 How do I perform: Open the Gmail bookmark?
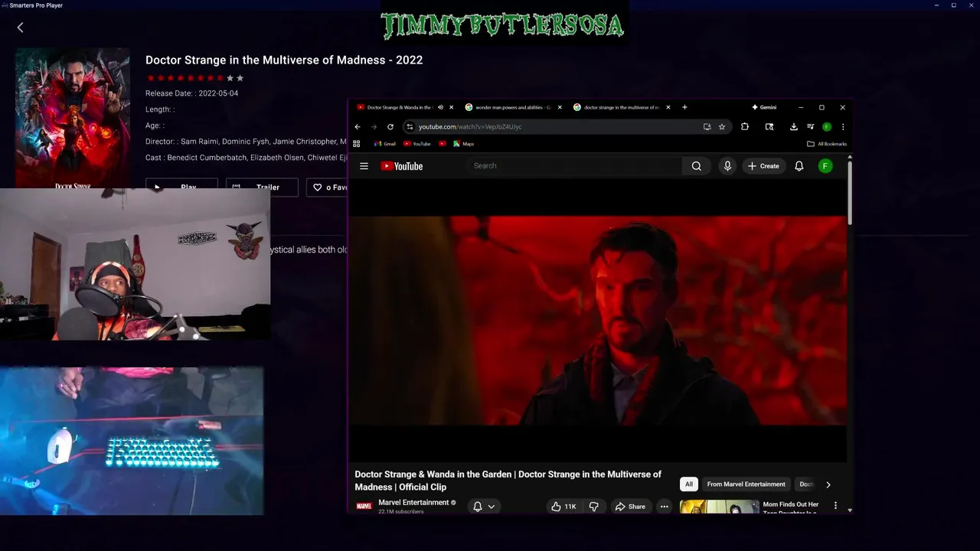pyautogui.click(x=385, y=144)
